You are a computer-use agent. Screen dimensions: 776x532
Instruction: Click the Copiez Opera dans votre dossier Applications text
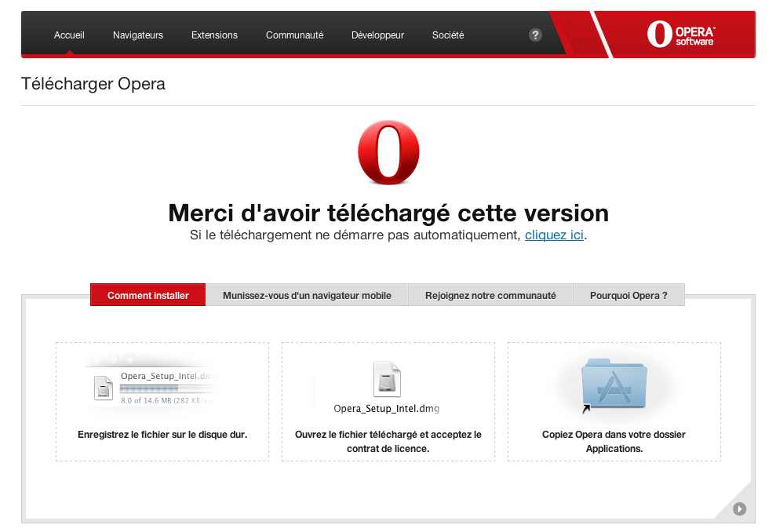click(x=614, y=442)
